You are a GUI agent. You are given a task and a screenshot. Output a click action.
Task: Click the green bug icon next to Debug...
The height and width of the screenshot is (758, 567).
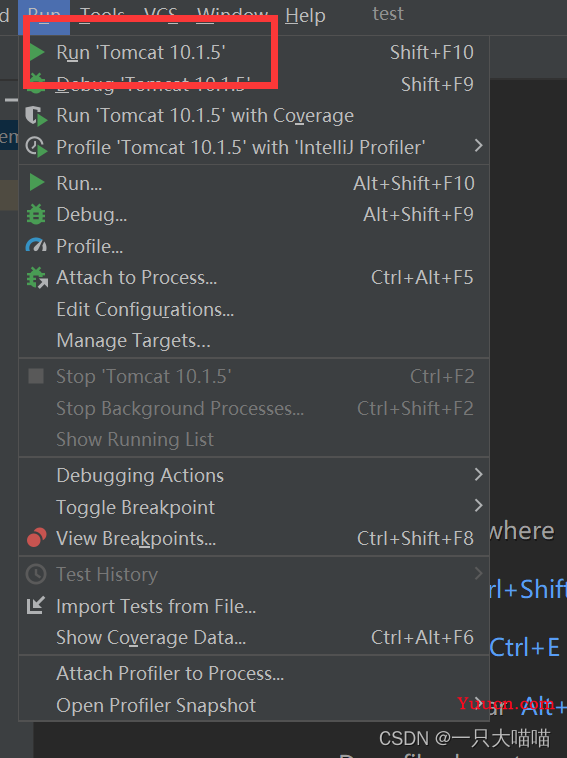36,215
